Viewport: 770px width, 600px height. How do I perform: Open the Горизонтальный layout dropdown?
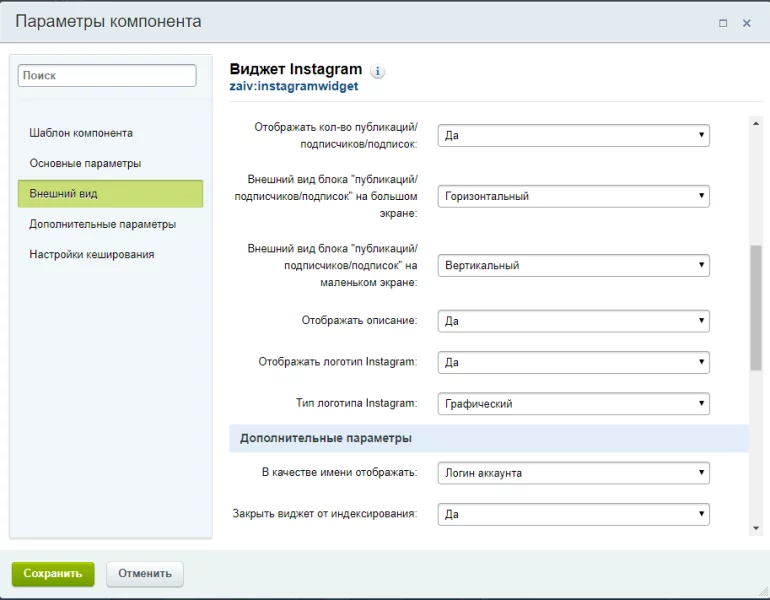[x=573, y=196]
